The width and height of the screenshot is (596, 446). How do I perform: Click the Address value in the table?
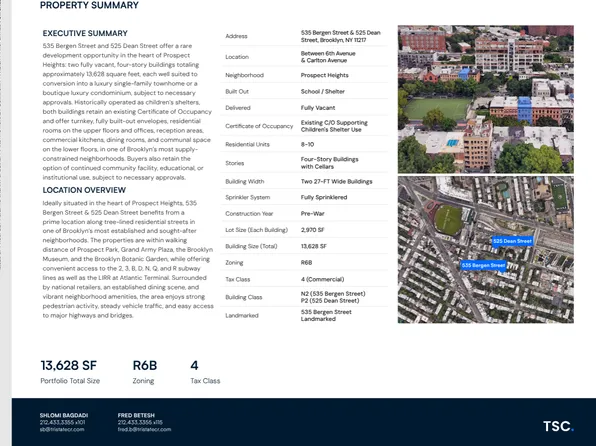(x=341, y=36)
